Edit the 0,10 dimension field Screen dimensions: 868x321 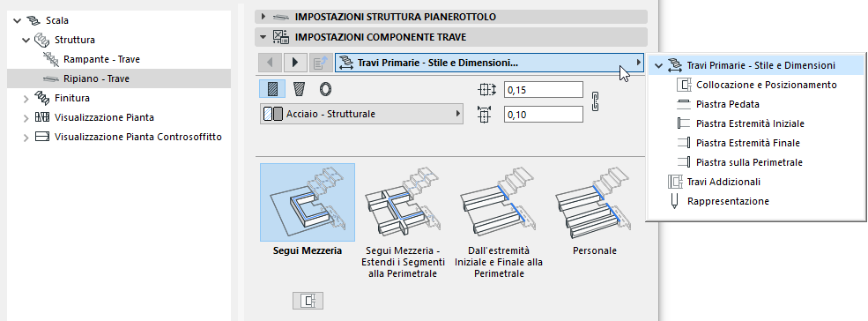[x=544, y=115]
